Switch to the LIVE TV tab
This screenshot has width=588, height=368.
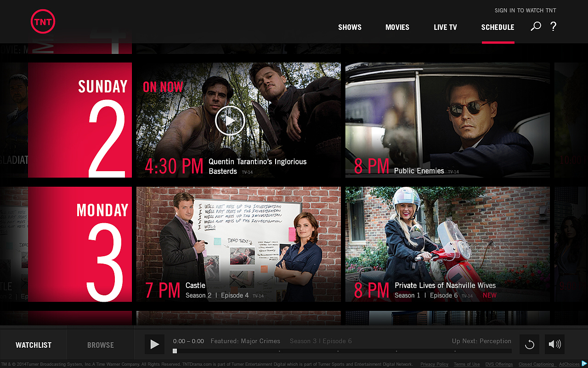pos(445,27)
